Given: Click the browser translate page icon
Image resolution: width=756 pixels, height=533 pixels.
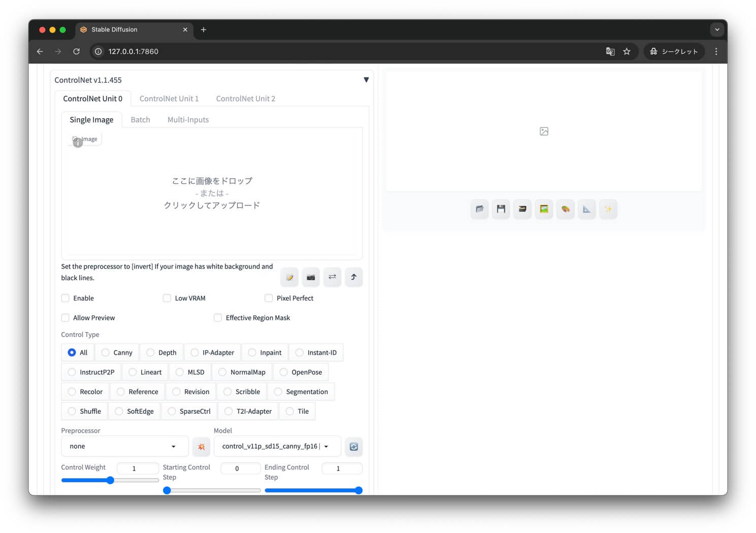Looking at the screenshot, I should 610,51.
